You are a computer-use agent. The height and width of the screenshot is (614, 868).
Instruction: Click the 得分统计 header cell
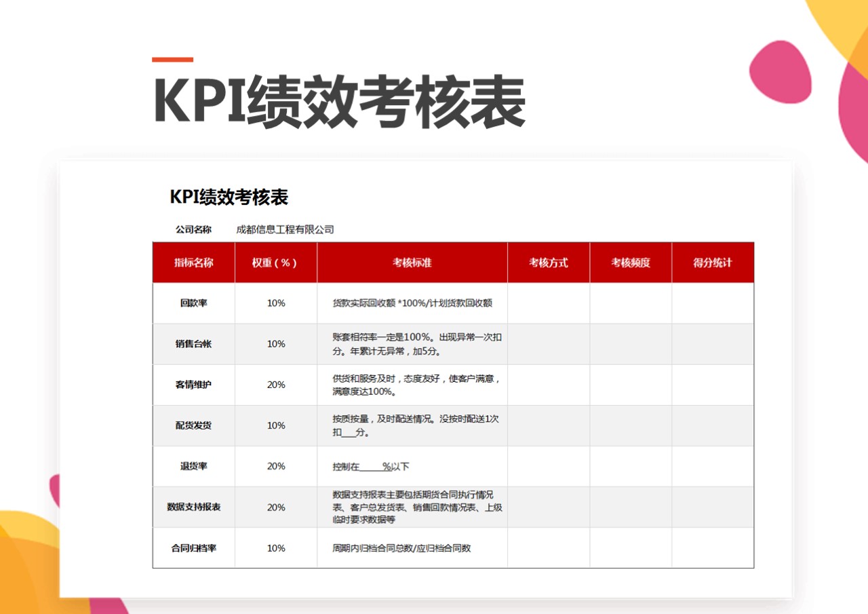712,262
